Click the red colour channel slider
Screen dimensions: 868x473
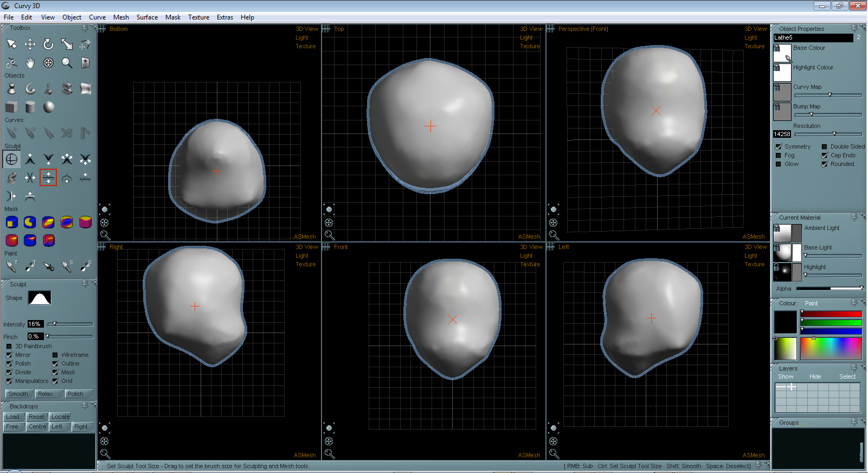(831, 314)
